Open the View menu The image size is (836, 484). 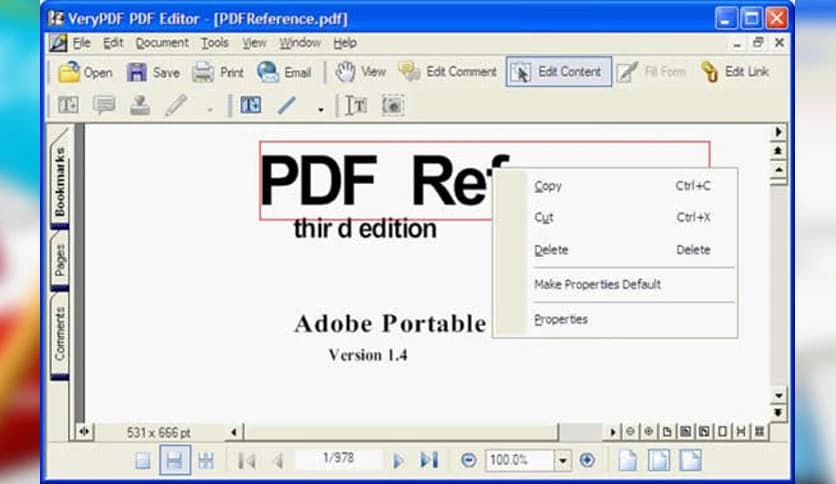point(254,43)
